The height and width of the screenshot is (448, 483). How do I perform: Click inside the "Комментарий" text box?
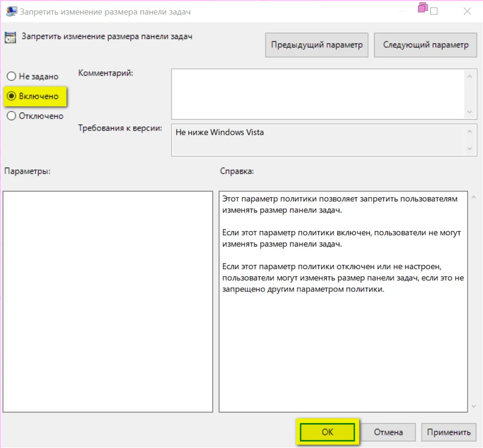tap(318, 94)
